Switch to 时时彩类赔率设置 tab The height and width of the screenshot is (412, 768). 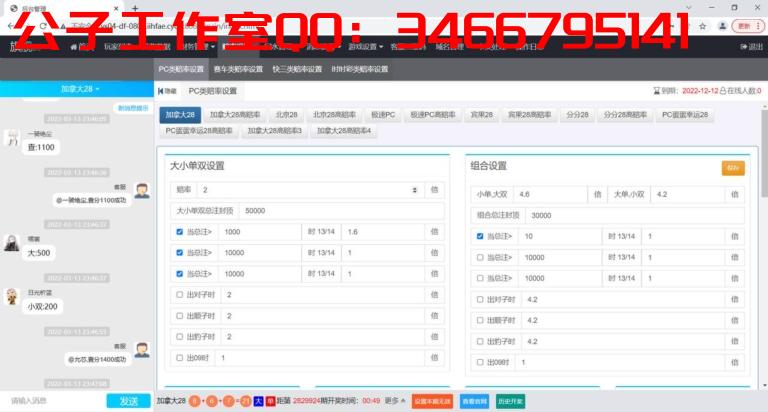pyautogui.click(x=360, y=69)
